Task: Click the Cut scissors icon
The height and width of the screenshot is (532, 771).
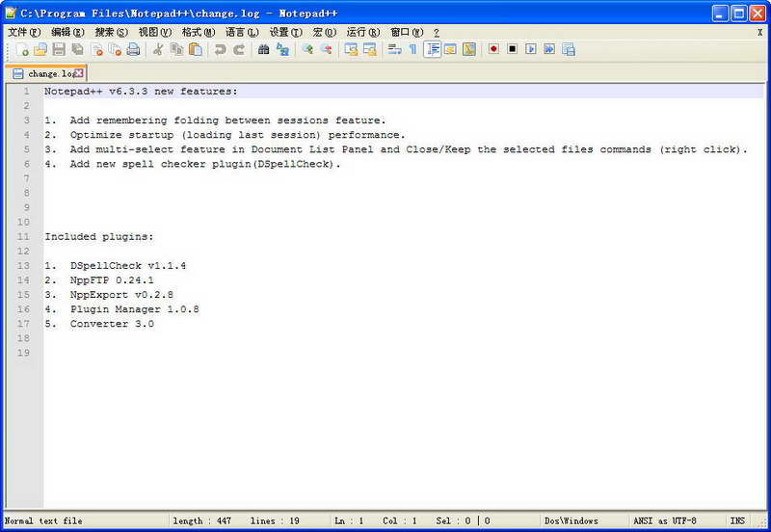Action: tap(158, 50)
